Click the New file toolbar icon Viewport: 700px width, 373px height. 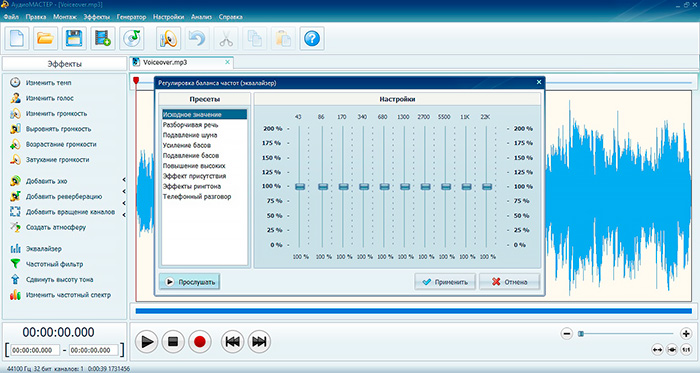coord(17,38)
